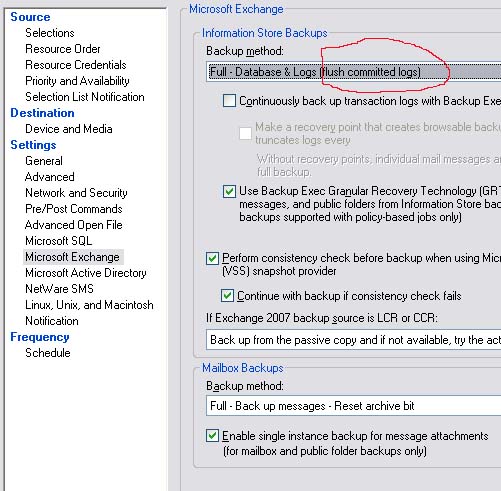Disable single instance backup for message attachments
This screenshot has height=491, width=501.
[212, 436]
